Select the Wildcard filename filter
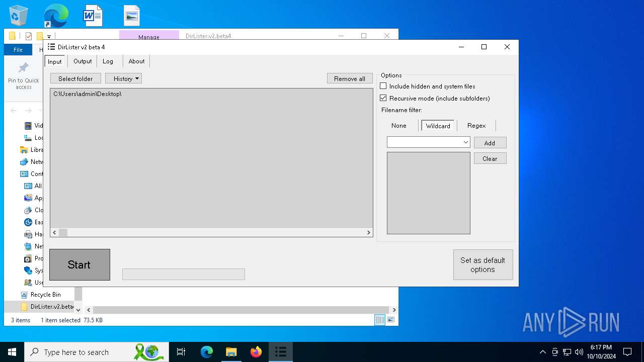Image resolution: width=644 pixels, height=362 pixels. point(438,126)
